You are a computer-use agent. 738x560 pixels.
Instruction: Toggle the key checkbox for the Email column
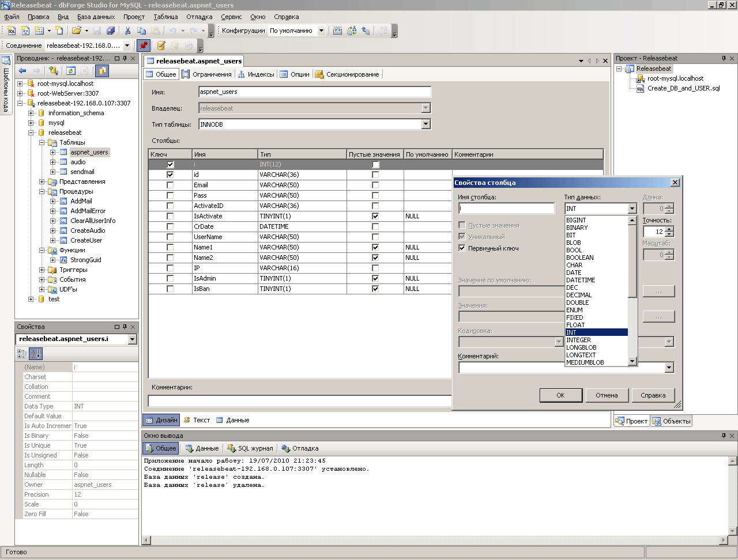170,185
